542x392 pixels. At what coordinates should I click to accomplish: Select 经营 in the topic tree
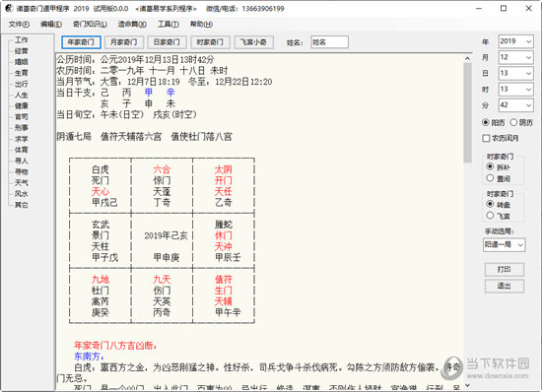(x=21, y=51)
